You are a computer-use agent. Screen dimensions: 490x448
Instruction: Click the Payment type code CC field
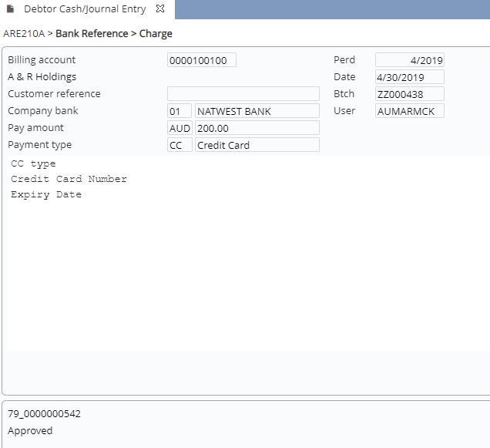click(x=180, y=145)
